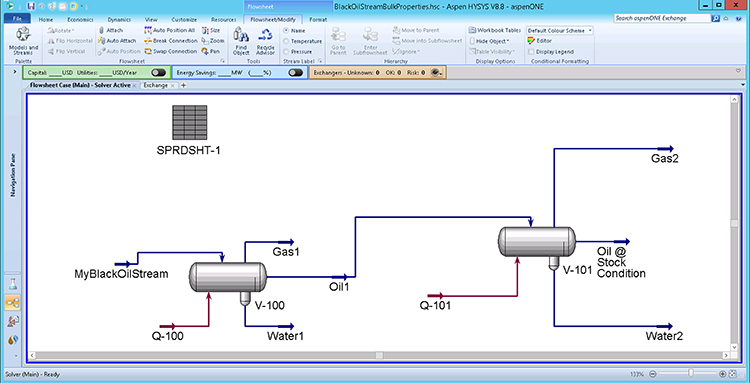
Task: Zoom in with the plus button in status bar
Action: pyautogui.click(x=723, y=373)
